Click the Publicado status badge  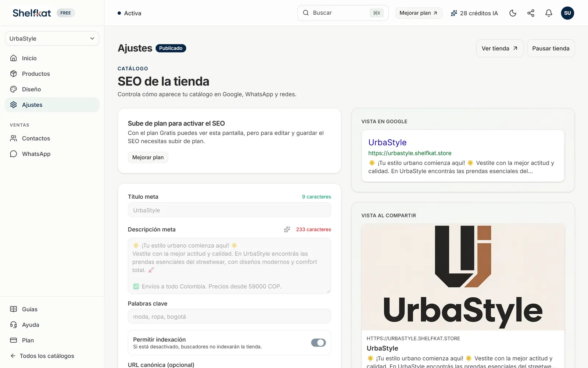tap(171, 48)
